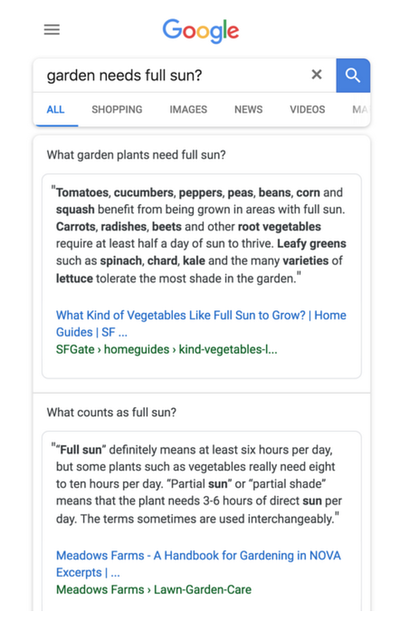Open the hamburger menu icon
Viewport: 400px width, 631px height.
(x=52, y=30)
